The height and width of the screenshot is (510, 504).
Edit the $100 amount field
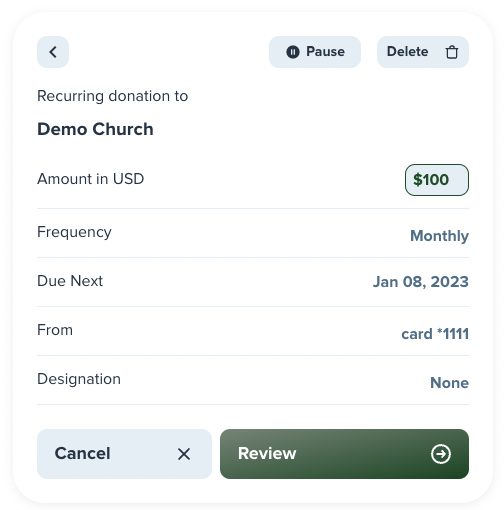pos(437,180)
